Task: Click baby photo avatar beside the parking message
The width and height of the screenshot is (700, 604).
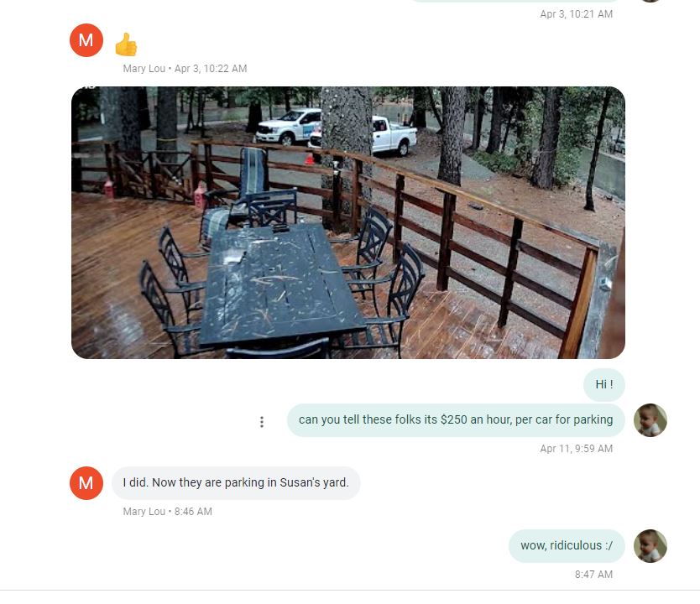Action: pos(650,420)
